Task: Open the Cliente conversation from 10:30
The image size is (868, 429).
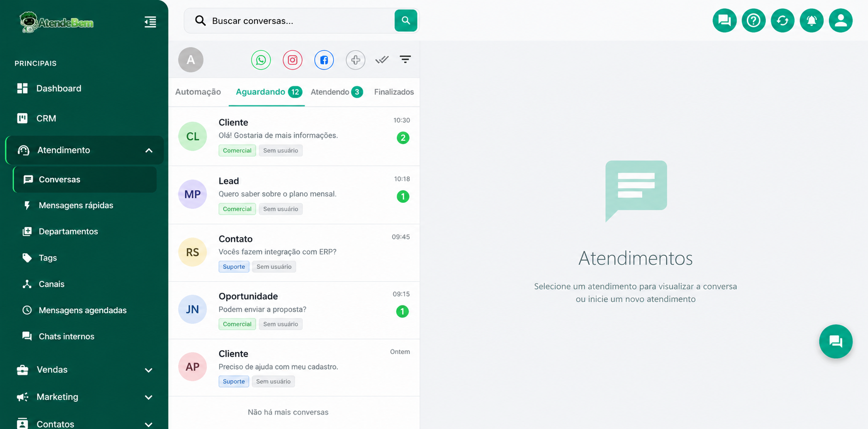Action: tap(294, 136)
